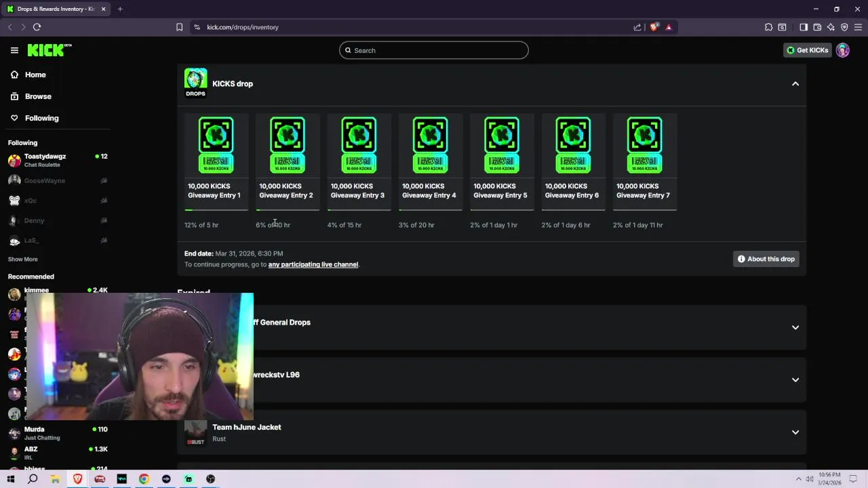This screenshot has height=488, width=868.
Task: Click the Get KICKs button
Action: click(807, 50)
